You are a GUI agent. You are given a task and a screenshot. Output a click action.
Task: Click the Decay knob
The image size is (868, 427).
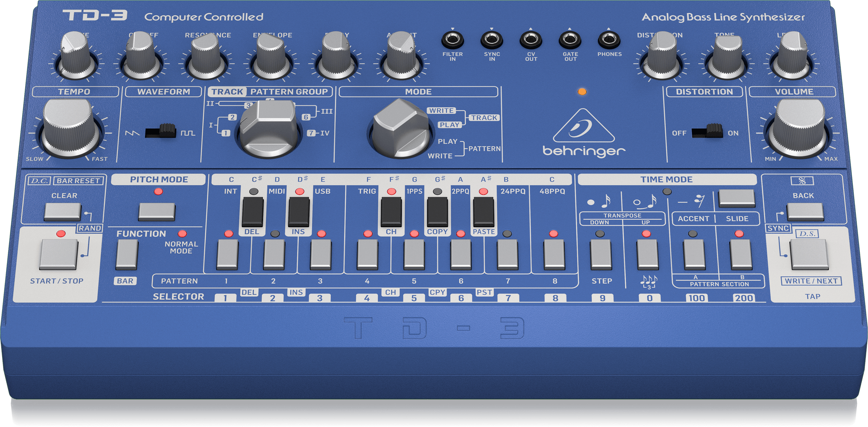[x=336, y=56]
